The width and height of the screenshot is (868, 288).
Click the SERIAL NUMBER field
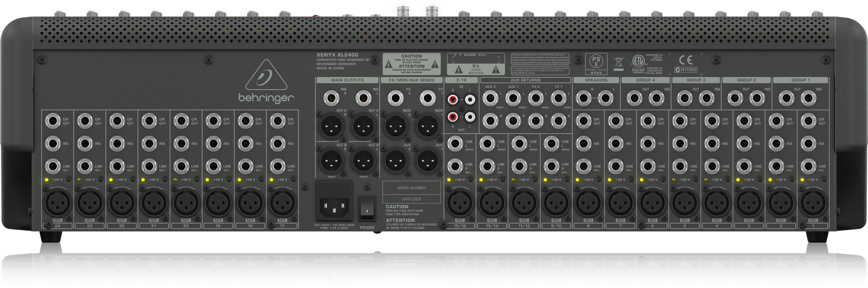(x=411, y=188)
